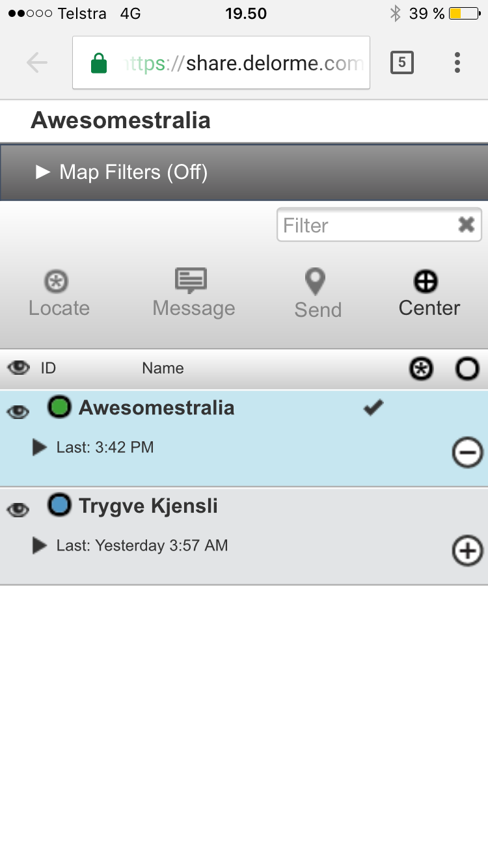Viewport: 488px width, 868px height.
Task: Open the browser three-dot menu
Action: pos(457,62)
